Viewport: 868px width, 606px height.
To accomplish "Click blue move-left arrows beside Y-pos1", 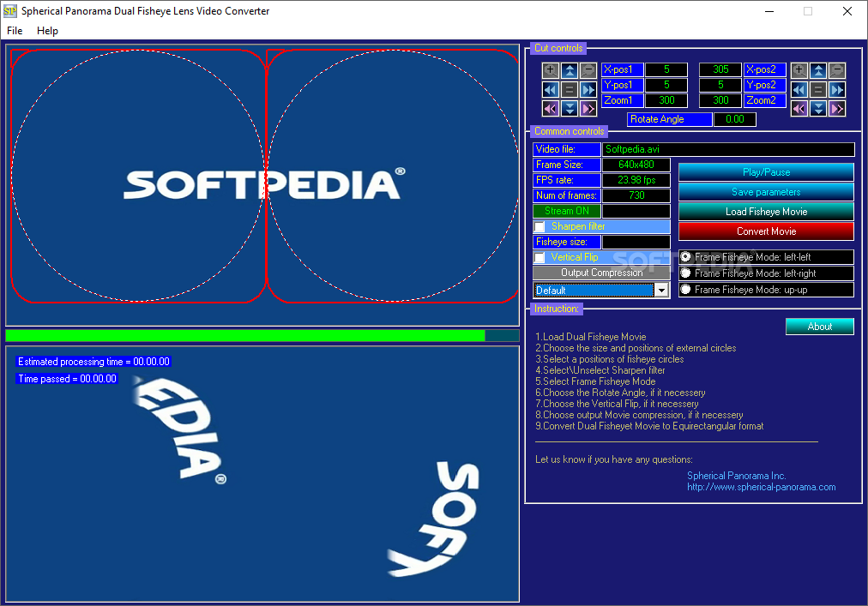I will (x=551, y=90).
